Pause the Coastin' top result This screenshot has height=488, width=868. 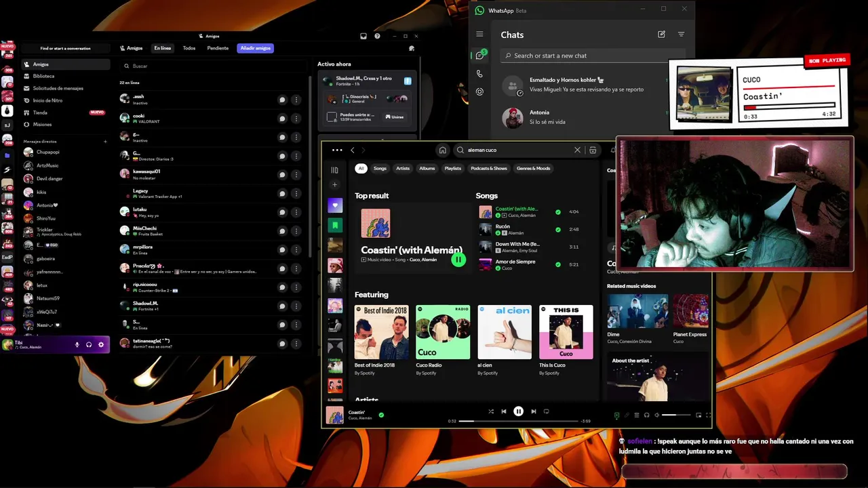(x=458, y=259)
